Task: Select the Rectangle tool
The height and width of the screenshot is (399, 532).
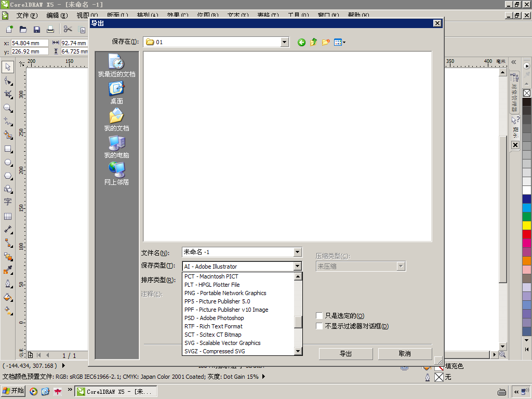Action: (8, 149)
